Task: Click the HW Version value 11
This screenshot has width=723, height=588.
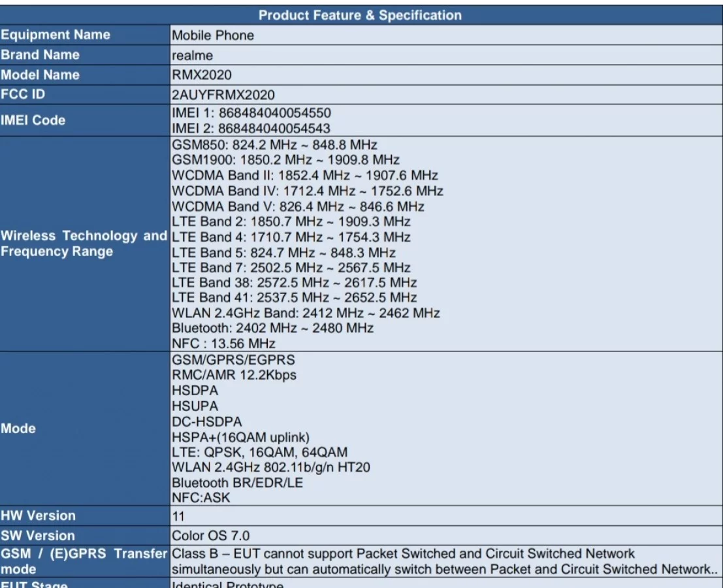Action: point(178,516)
